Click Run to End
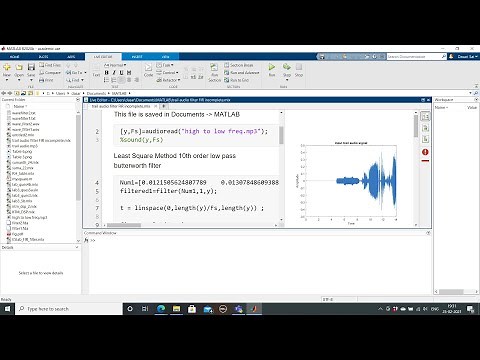Screen dimensions: 480x360 coord(236,80)
